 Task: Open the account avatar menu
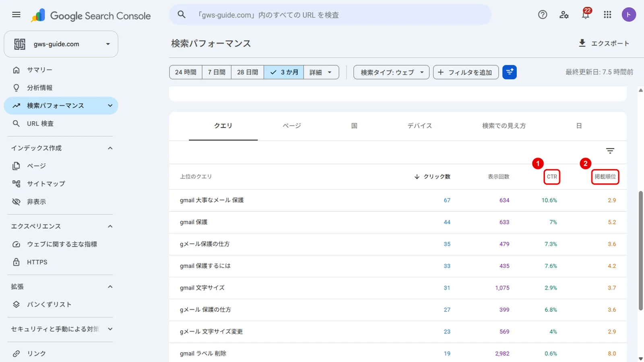[629, 15]
